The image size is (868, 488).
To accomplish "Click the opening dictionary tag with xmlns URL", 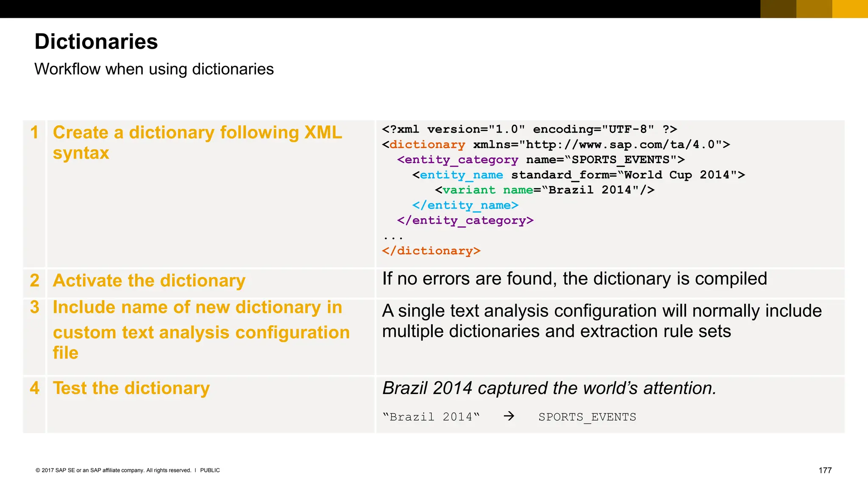I will click(556, 144).
